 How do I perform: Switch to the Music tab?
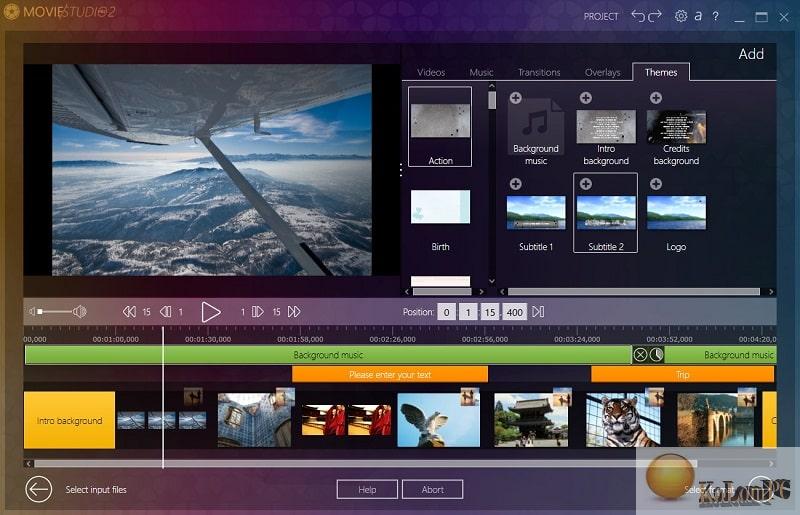(481, 72)
